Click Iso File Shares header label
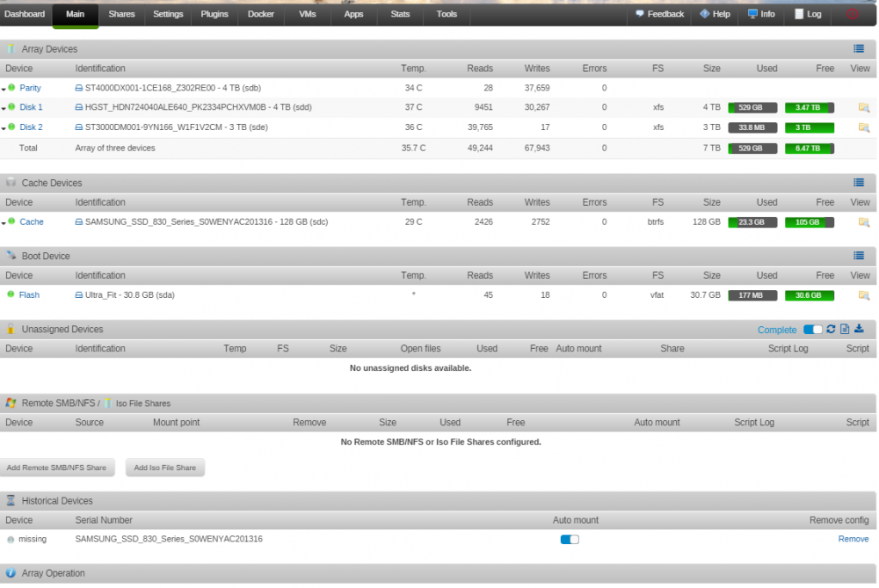Viewport: 879px width, 588px height. tap(143, 403)
